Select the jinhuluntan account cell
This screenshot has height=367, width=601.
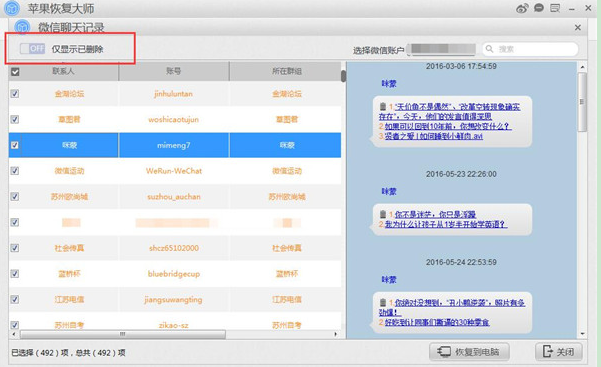[x=174, y=94]
